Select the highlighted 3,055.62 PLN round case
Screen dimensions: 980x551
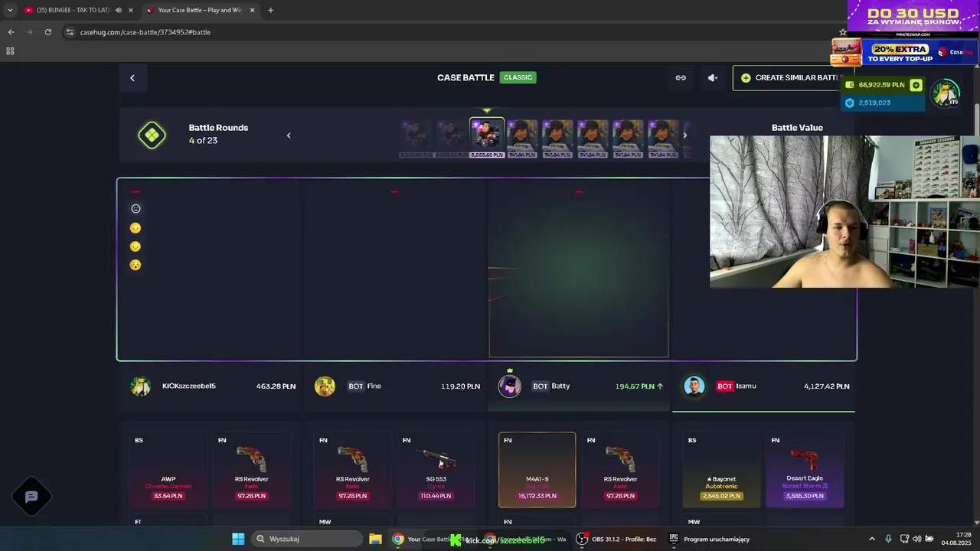(486, 138)
